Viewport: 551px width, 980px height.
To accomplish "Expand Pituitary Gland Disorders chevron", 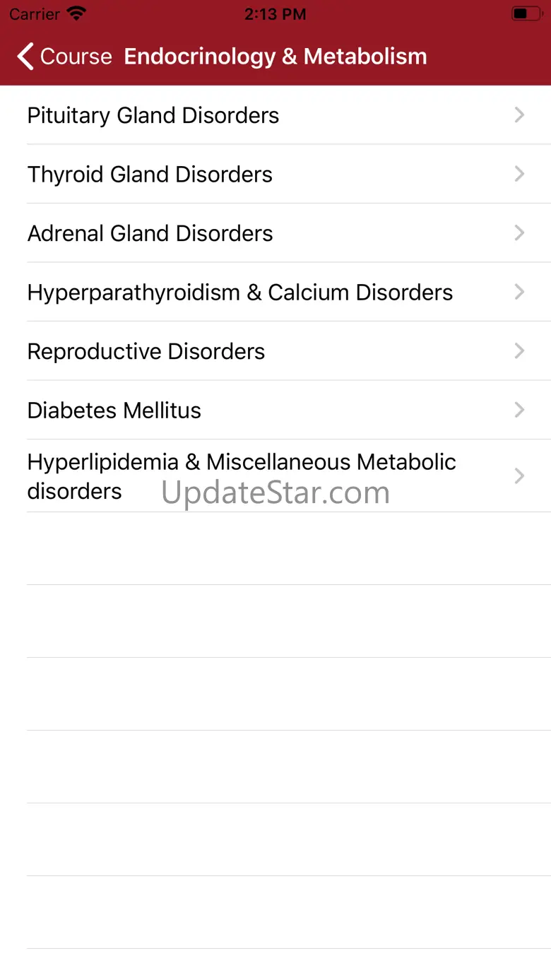I will tap(519, 115).
